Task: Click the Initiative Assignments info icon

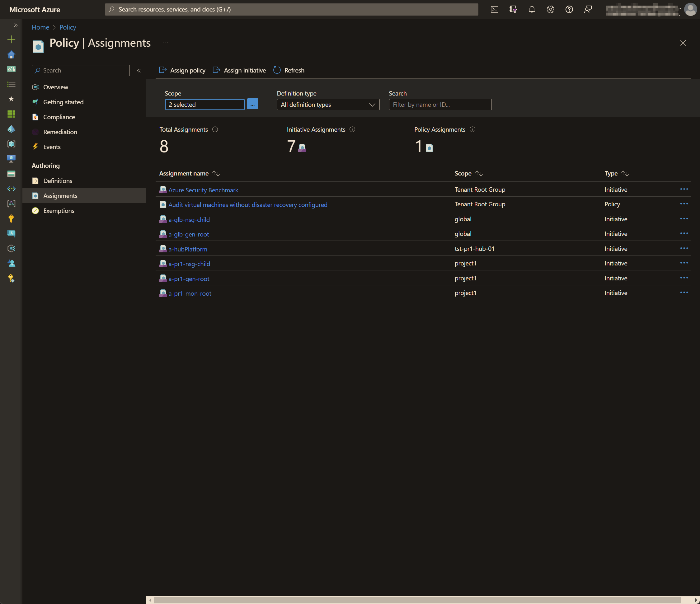Action: coord(352,129)
